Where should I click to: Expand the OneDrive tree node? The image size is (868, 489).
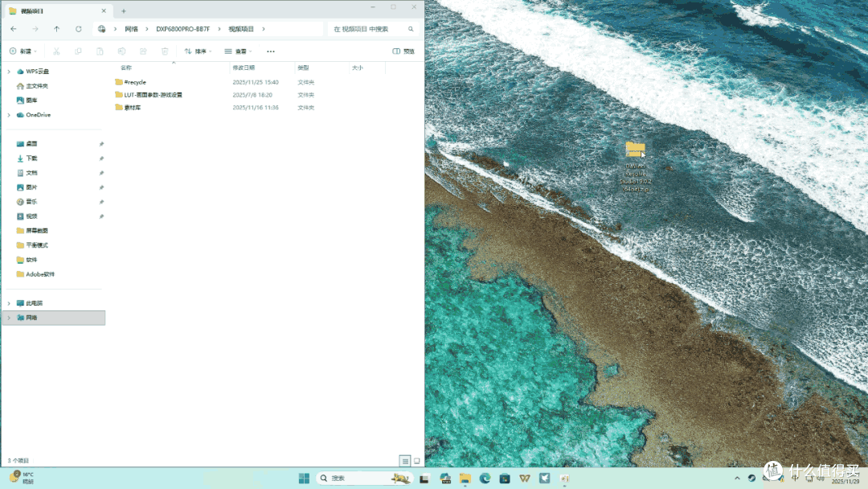point(9,115)
